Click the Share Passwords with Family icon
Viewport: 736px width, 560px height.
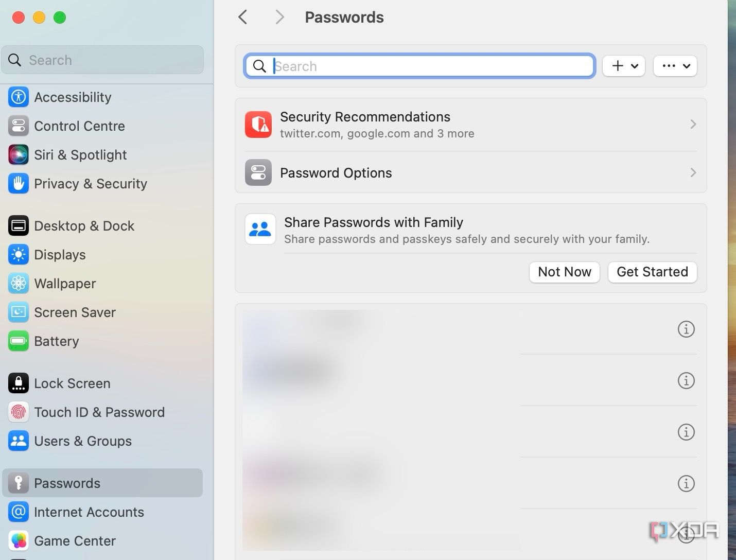click(260, 229)
